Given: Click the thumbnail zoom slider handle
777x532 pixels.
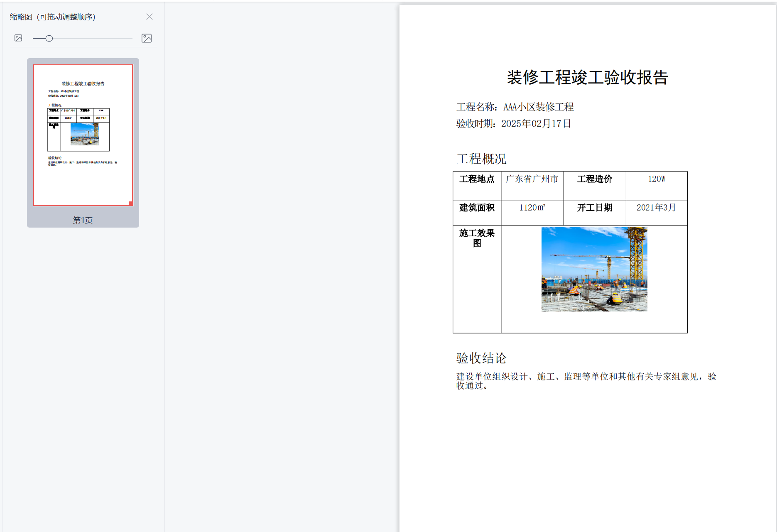Looking at the screenshot, I should 49,38.
